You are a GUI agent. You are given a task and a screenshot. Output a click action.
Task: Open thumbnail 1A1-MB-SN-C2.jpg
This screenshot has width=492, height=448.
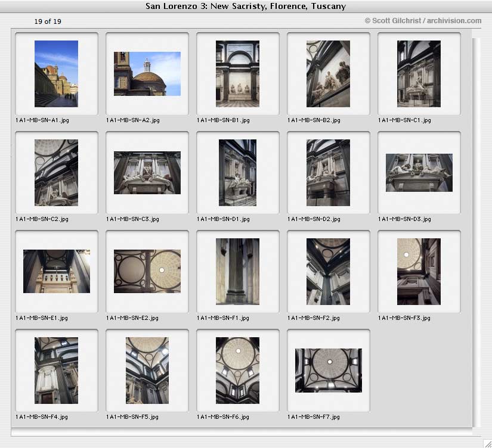click(56, 173)
